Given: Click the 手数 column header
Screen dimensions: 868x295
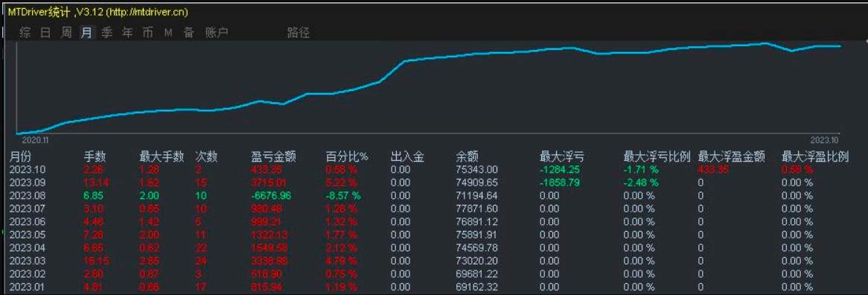Looking at the screenshot, I should click(x=95, y=156).
